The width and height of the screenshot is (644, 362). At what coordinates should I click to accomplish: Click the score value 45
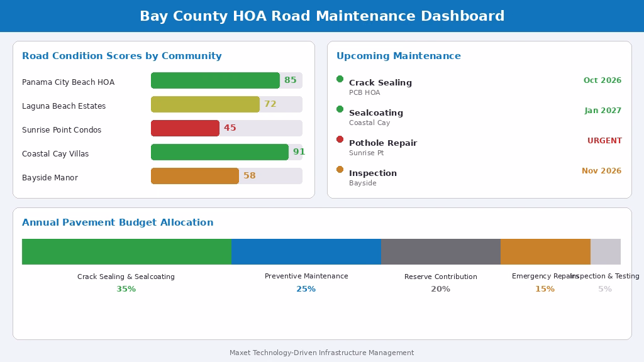click(230, 128)
